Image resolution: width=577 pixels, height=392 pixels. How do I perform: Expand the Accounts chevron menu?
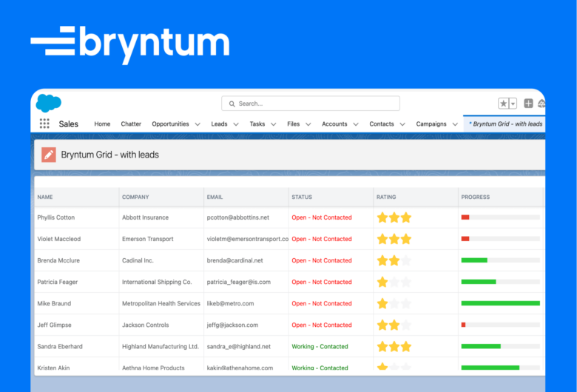(356, 124)
